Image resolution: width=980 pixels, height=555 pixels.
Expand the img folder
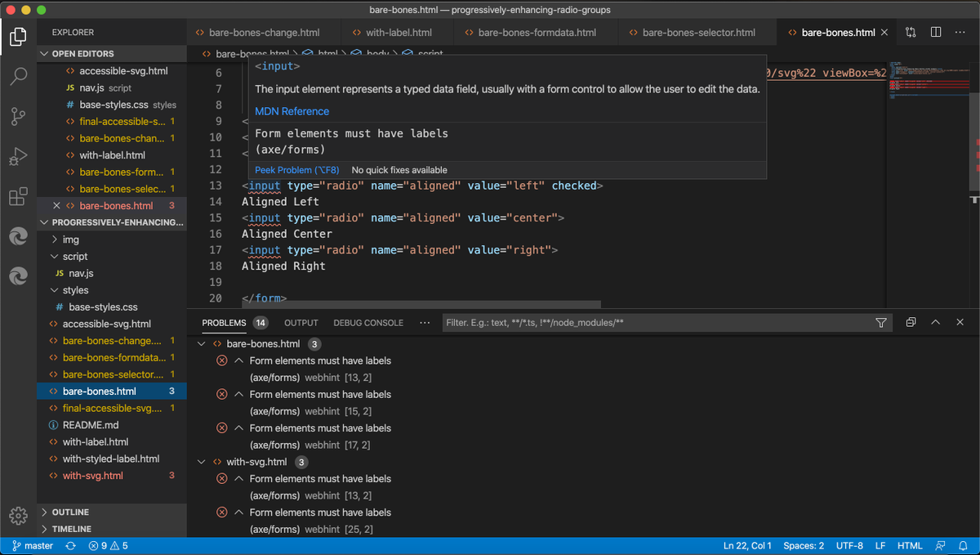(x=112, y=239)
